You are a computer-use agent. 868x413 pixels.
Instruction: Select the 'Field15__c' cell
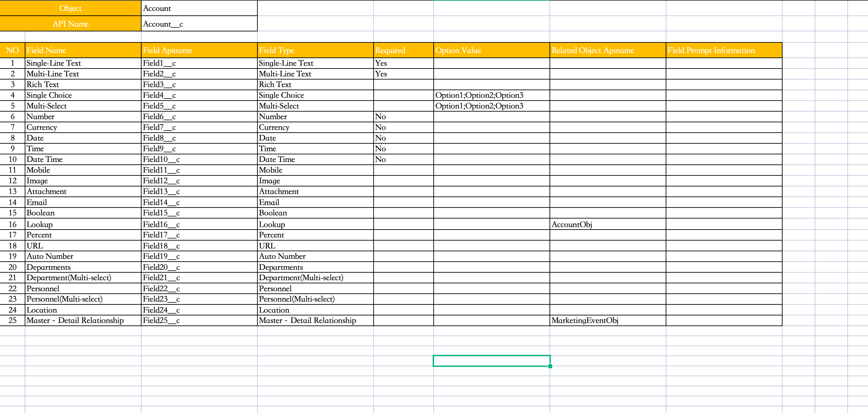[199, 213]
